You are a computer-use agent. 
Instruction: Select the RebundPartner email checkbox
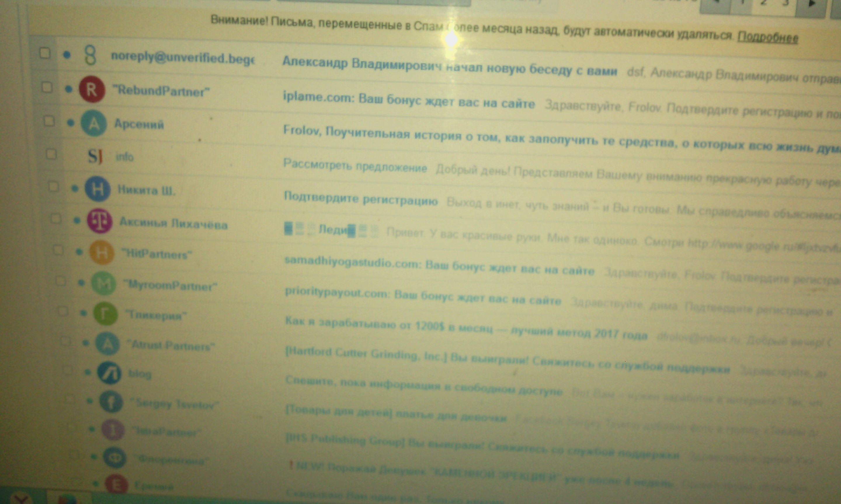coord(47,87)
